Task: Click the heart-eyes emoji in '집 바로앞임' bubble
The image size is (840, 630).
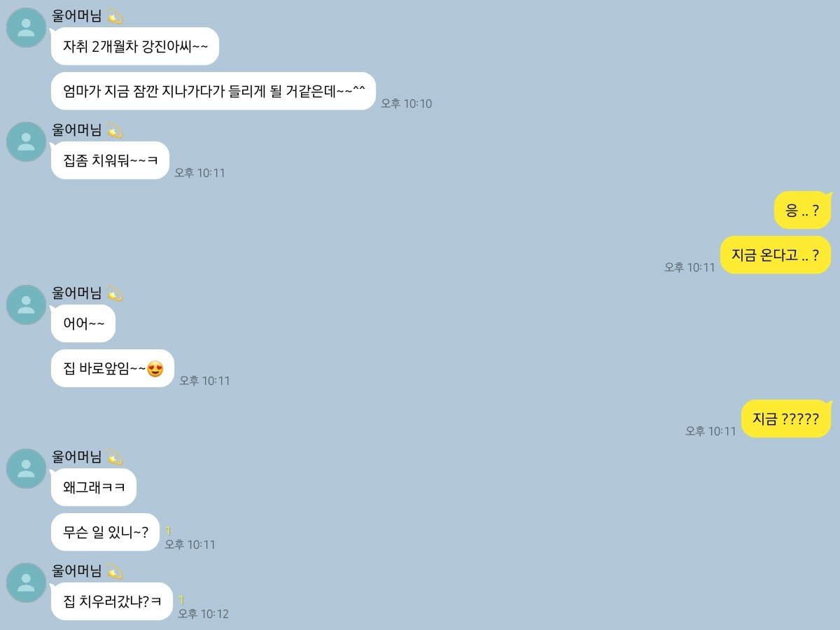Action: (x=155, y=369)
